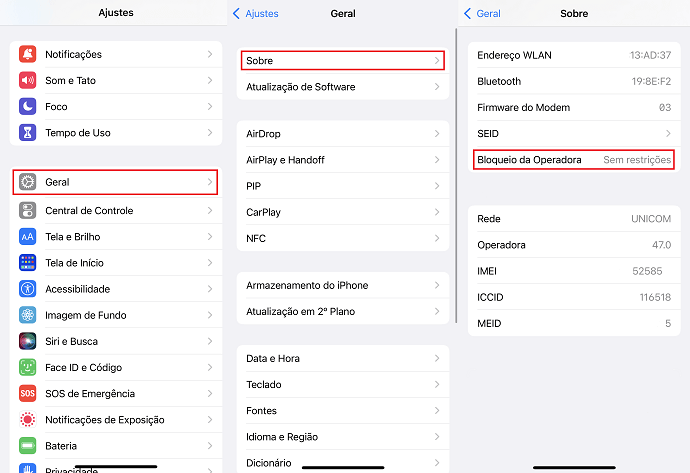
Task: Select the SOS de Emergência icon
Action: point(27,393)
